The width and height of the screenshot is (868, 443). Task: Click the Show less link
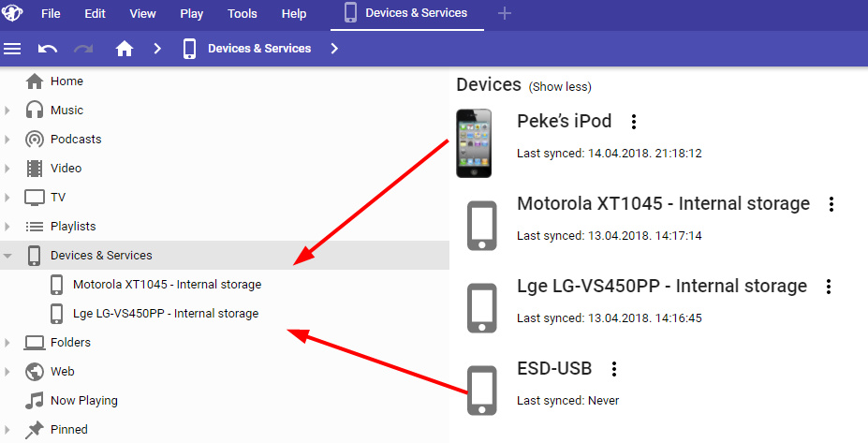[560, 87]
